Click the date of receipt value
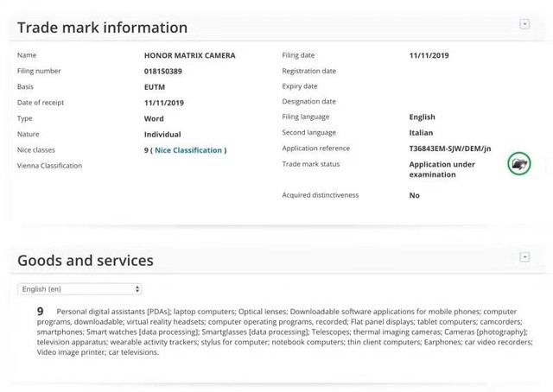The width and height of the screenshot is (553, 392). pos(164,103)
